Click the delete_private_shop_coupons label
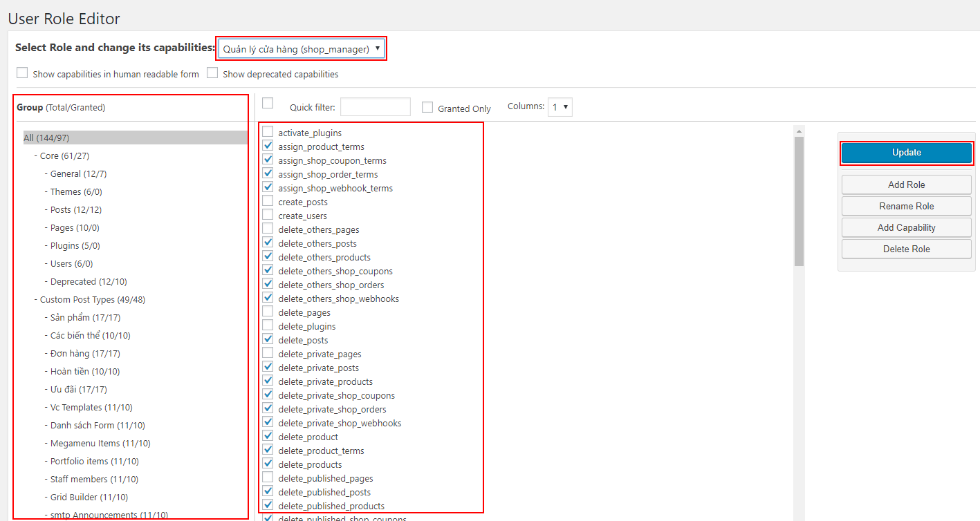The image size is (980, 521). pos(337,395)
